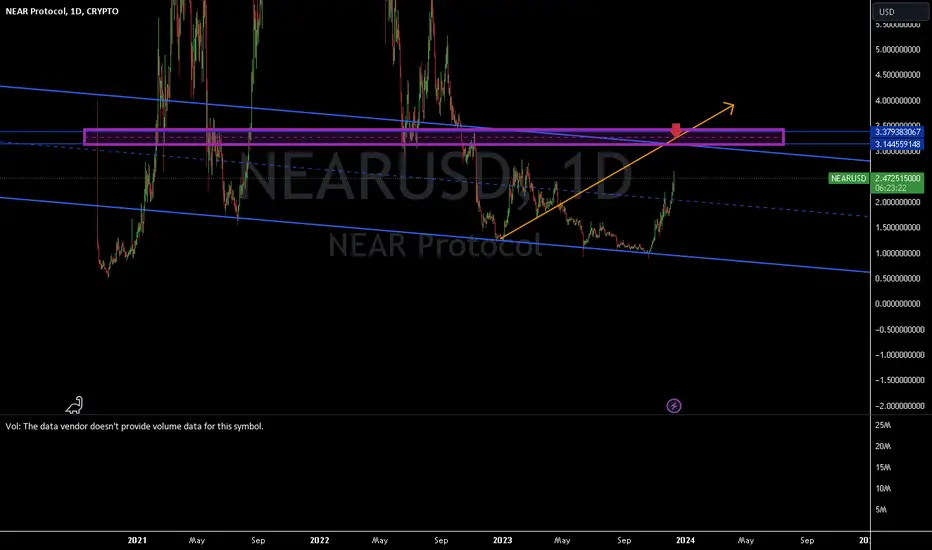Click the 1.500000000 price axis label

[x=898, y=228]
